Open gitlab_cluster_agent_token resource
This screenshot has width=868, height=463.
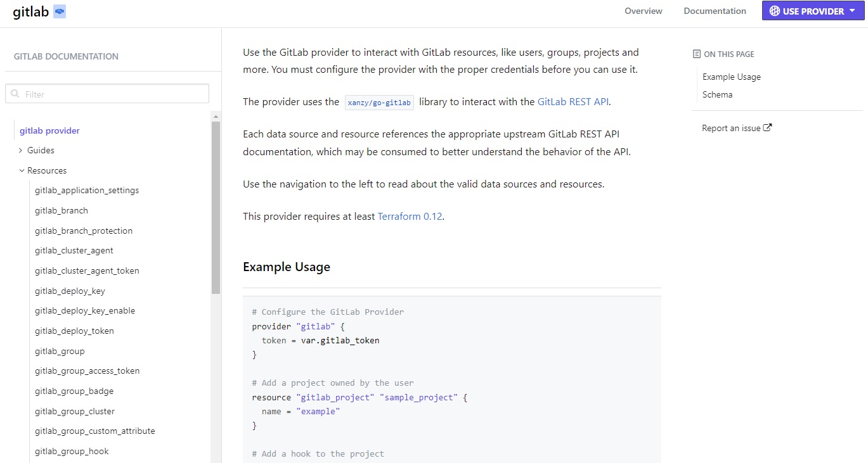click(x=87, y=270)
